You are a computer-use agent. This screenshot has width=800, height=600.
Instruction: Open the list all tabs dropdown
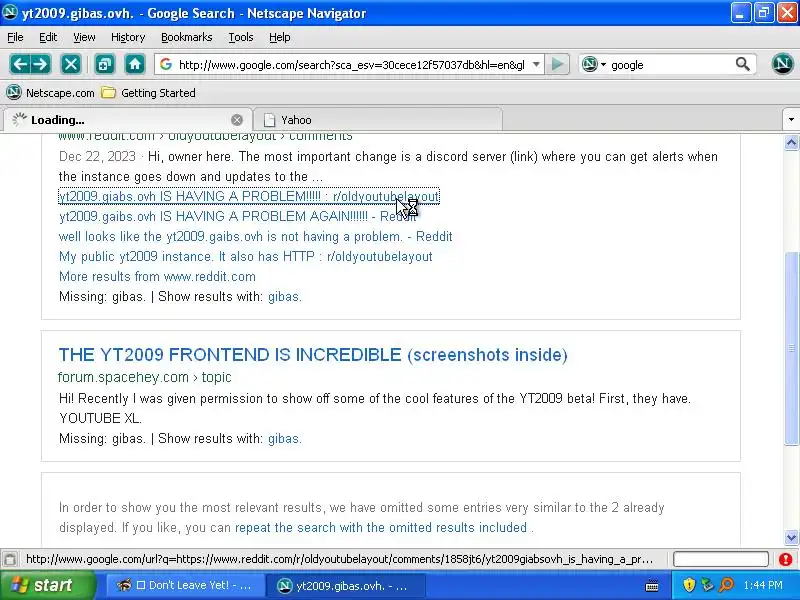pos(791,120)
